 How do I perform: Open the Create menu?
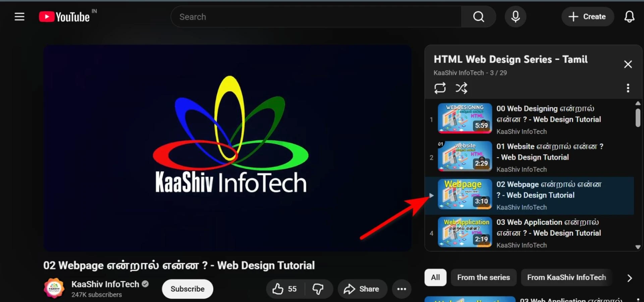coord(588,17)
